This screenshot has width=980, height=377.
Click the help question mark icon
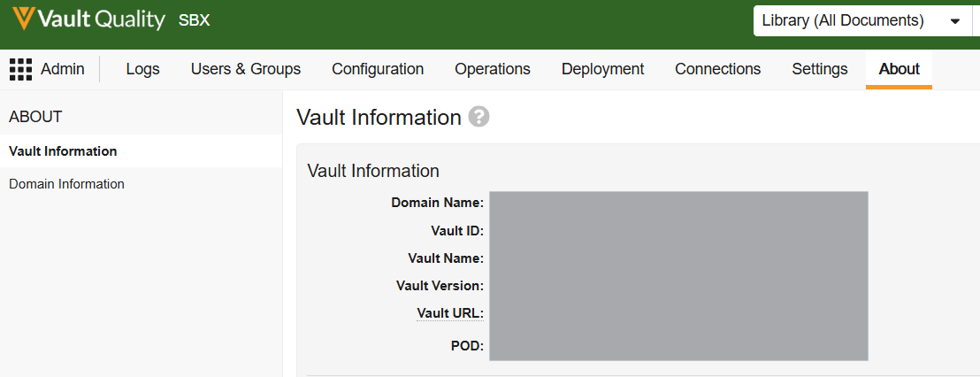tap(479, 117)
